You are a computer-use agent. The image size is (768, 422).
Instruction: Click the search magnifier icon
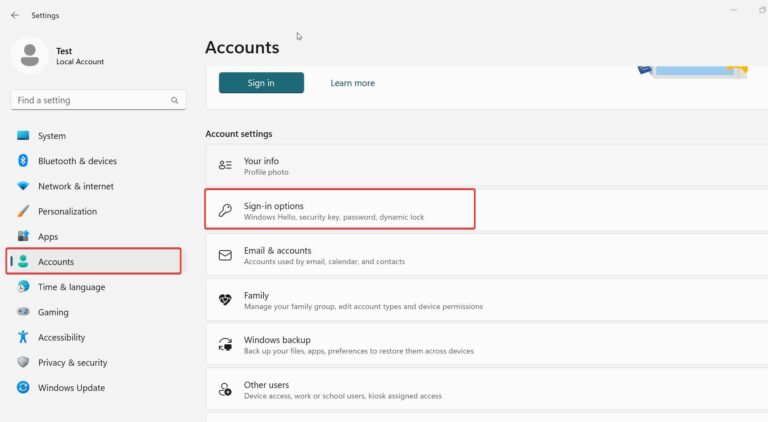pos(175,100)
